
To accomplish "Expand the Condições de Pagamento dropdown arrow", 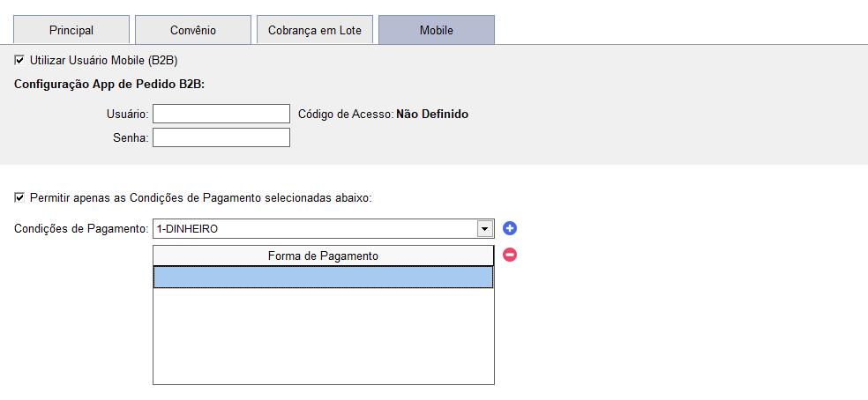I will pyautogui.click(x=484, y=229).
